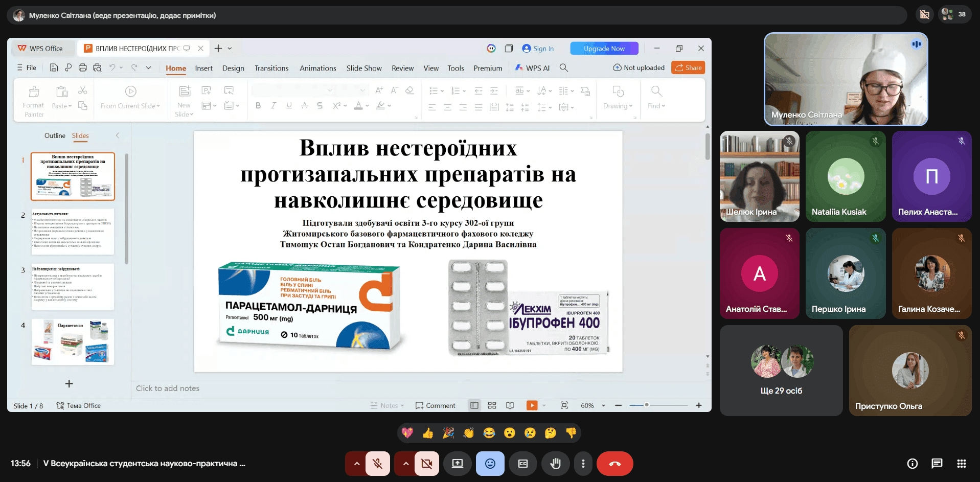Switch to Outline pane tab
Image resolution: width=980 pixels, height=482 pixels.
tap(55, 135)
